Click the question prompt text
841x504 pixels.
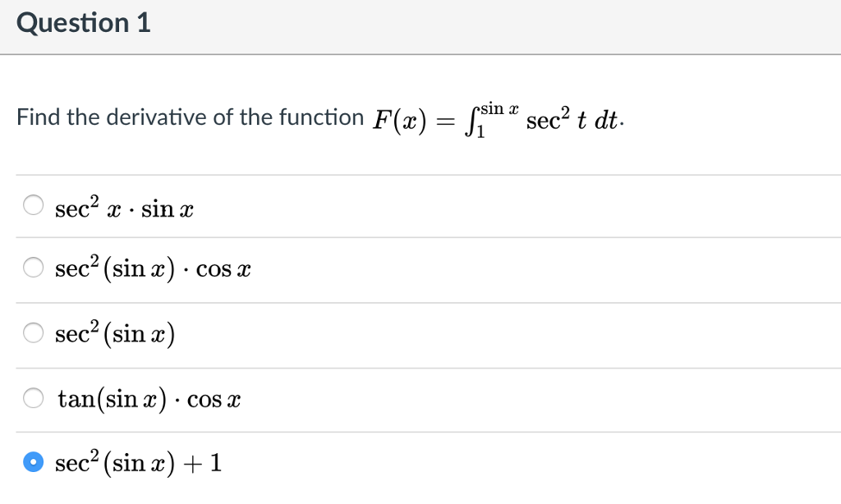[189, 117]
